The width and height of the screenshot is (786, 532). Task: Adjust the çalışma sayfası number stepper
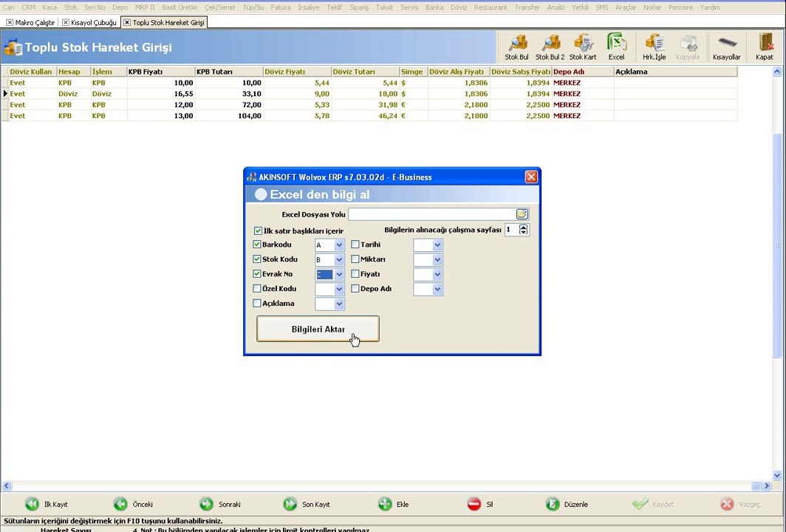click(523, 230)
